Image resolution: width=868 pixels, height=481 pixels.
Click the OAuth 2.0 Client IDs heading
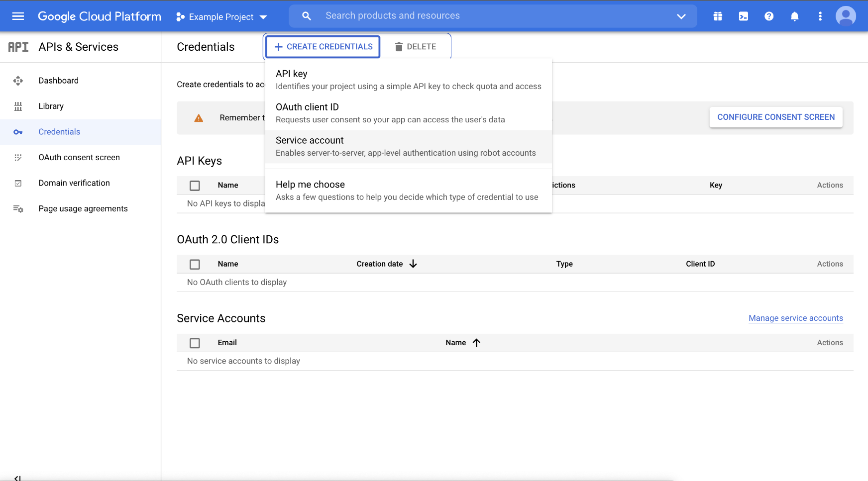point(228,240)
